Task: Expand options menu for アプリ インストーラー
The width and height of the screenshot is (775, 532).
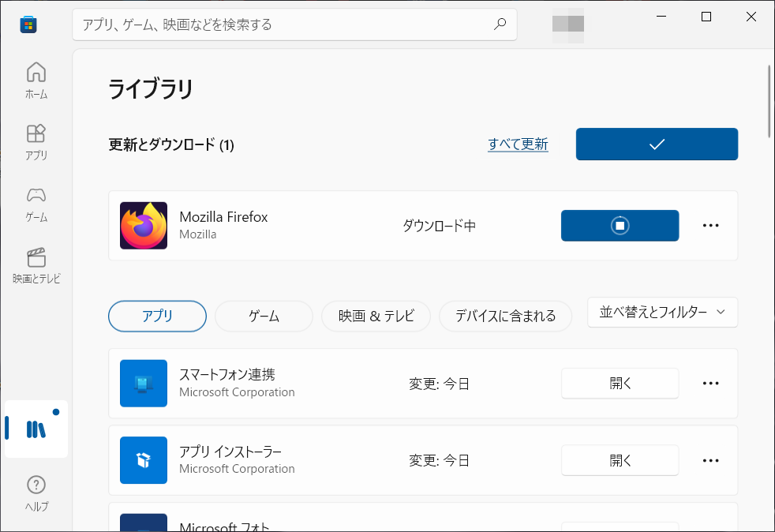Action: (x=710, y=460)
